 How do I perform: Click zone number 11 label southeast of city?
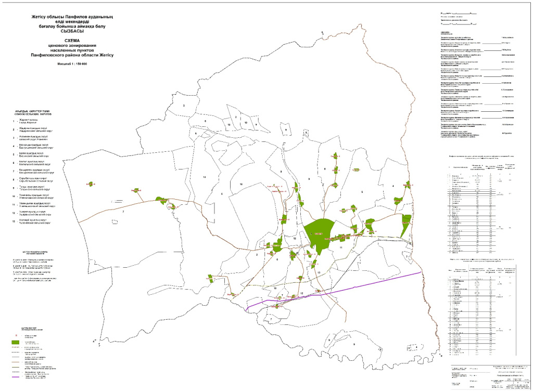[x=340, y=249]
